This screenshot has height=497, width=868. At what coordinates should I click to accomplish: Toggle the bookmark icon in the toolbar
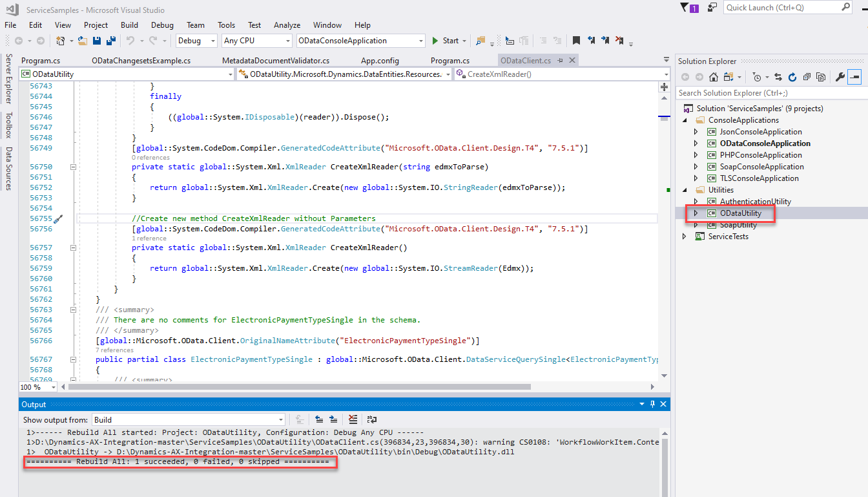pyautogui.click(x=576, y=41)
